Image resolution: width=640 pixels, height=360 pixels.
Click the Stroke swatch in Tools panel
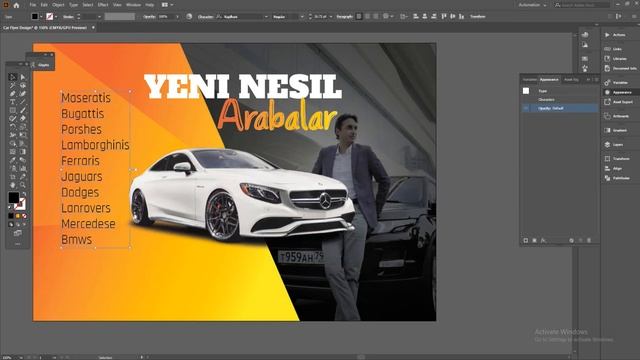pos(20,204)
